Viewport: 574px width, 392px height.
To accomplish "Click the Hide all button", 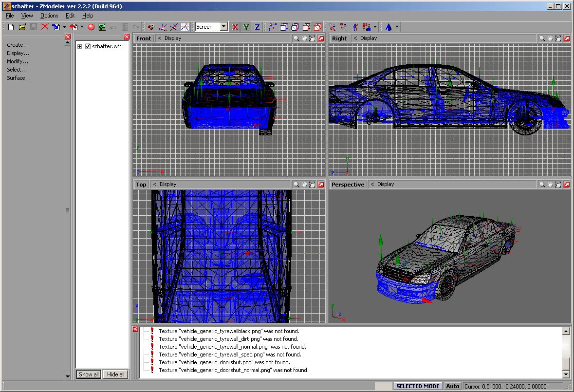I will (x=115, y=374).
